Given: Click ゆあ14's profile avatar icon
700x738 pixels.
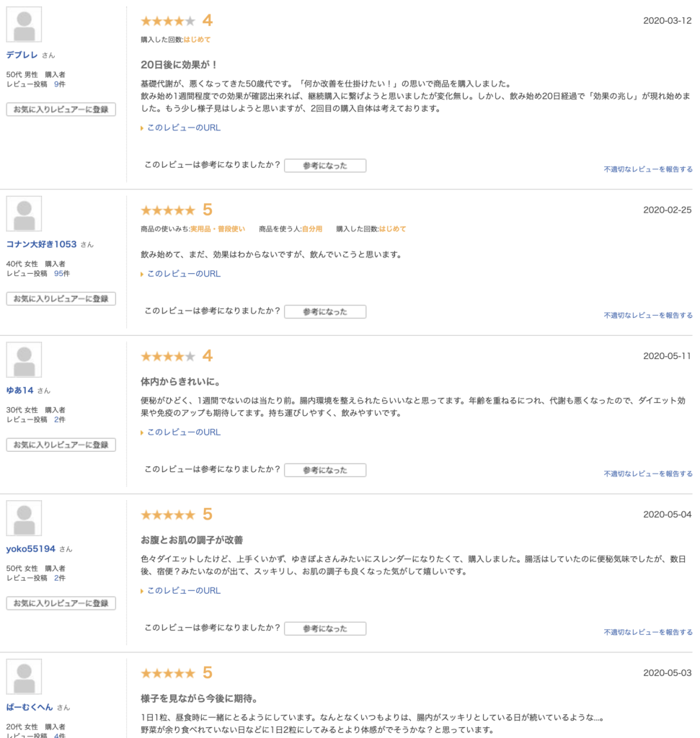Looking at the screenshot, I should (x=24, y=360).
